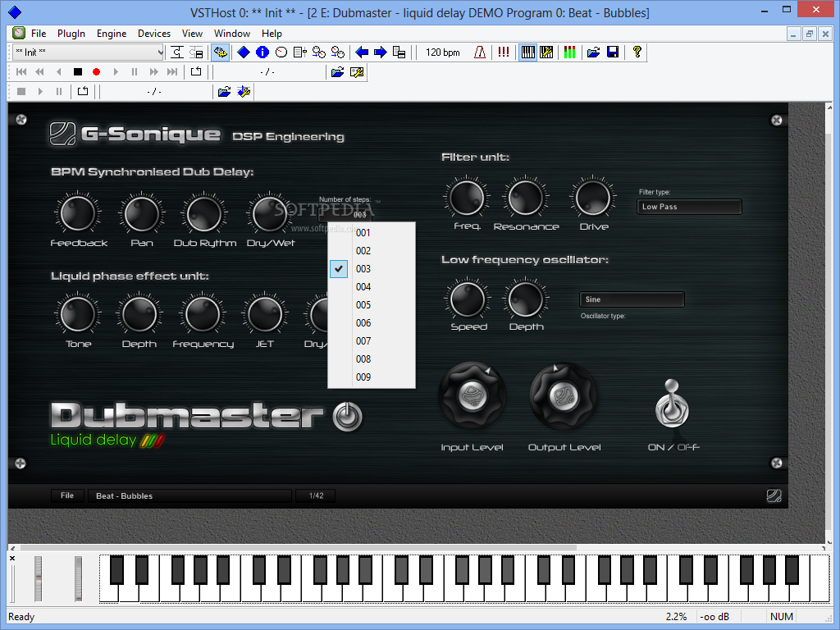Select 004 from the steps list
Image resolution: width=840 pixels, height=630 pixels.
tap(372, 286)
